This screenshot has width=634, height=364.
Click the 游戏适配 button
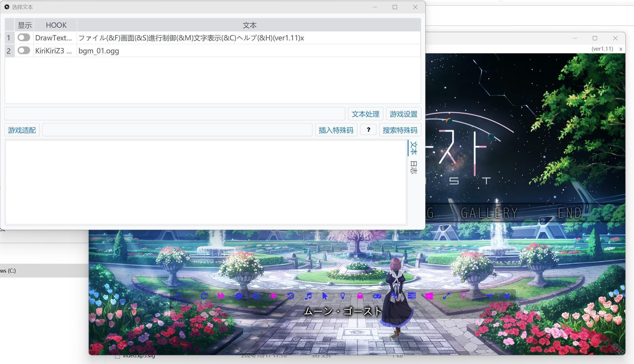[22, 130]
